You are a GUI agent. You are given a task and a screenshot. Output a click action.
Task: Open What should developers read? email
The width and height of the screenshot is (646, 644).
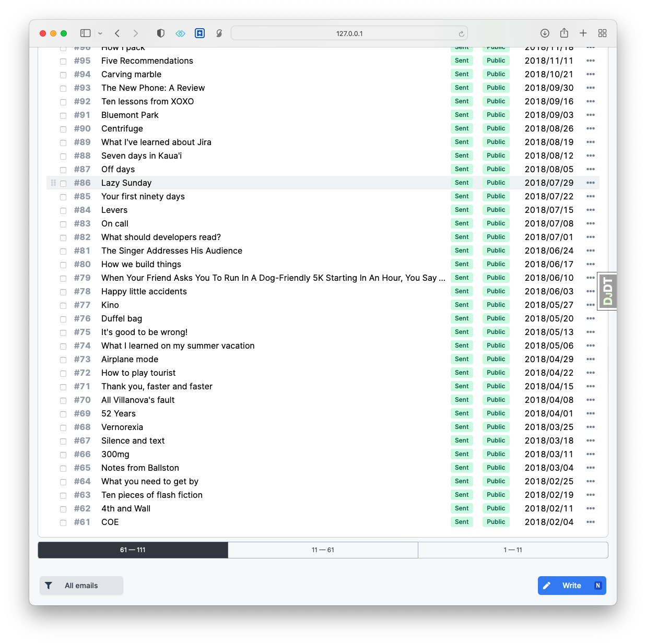coord(161,237)
